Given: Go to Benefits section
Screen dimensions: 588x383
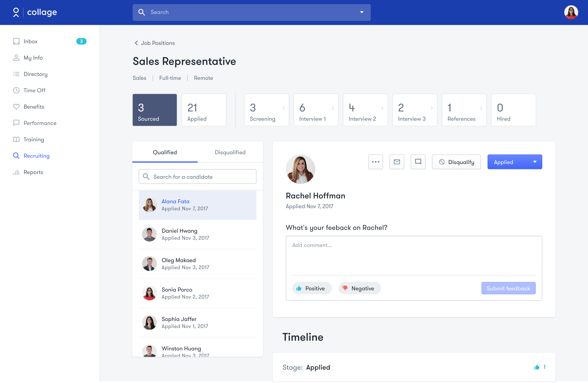Looking at the screenshot, I should [x=34, y=107].
